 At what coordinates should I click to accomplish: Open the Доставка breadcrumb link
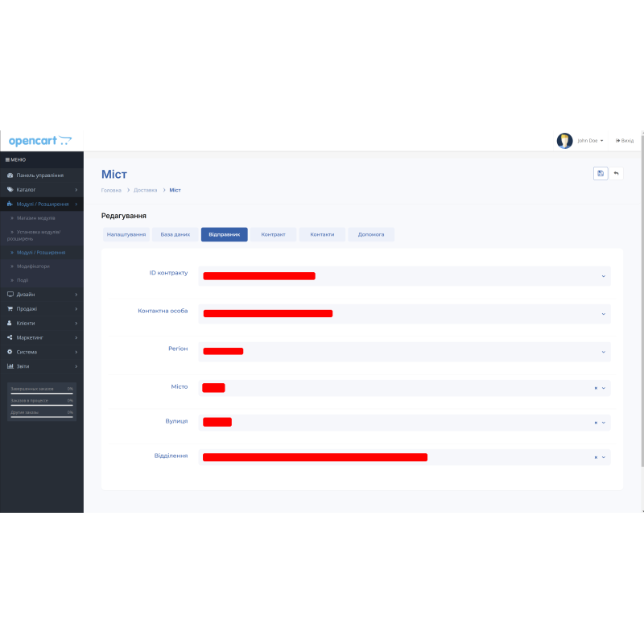145,190
